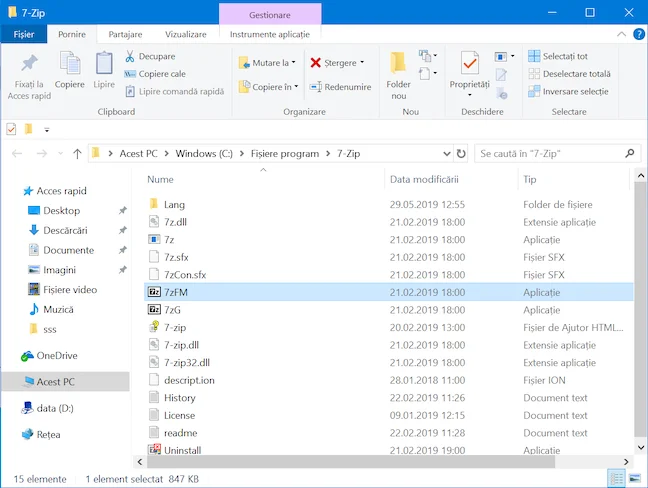Sort by Nume column header
The height and width of the screenshot is (488, 648).
tap(160, 179)
